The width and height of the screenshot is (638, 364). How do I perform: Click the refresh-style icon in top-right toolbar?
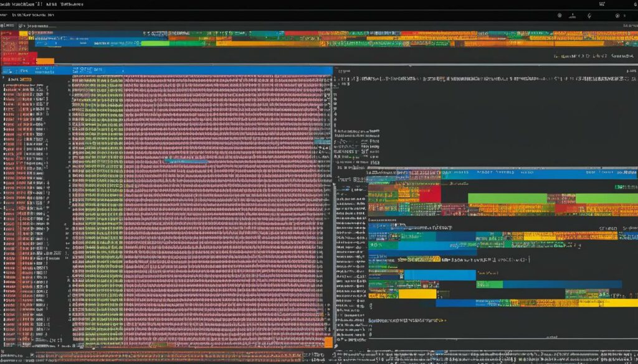(x=589, y=16)
